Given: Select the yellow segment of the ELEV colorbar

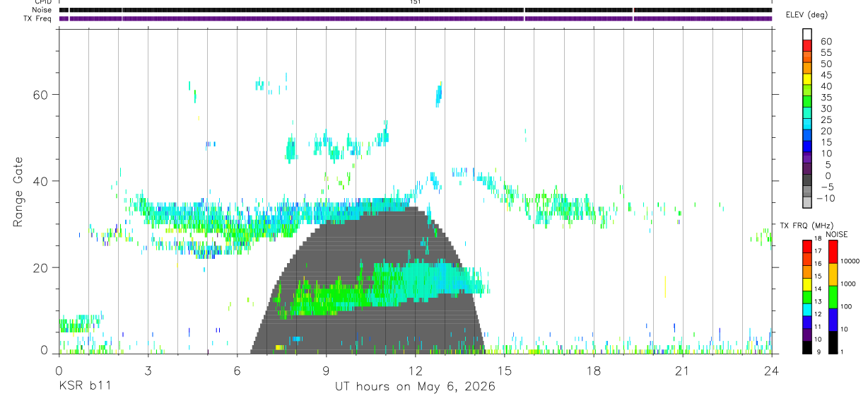Looking at the screenshot, I should point(807,79).
